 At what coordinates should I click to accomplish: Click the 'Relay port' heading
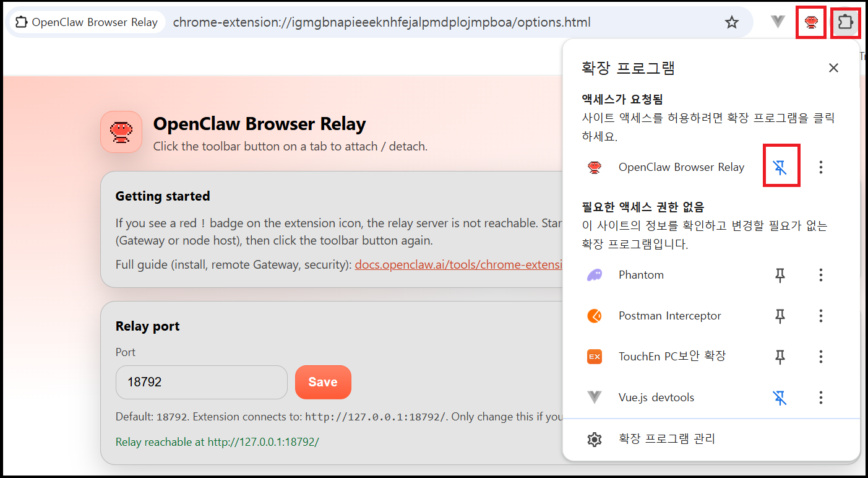(x=147, y=326)
